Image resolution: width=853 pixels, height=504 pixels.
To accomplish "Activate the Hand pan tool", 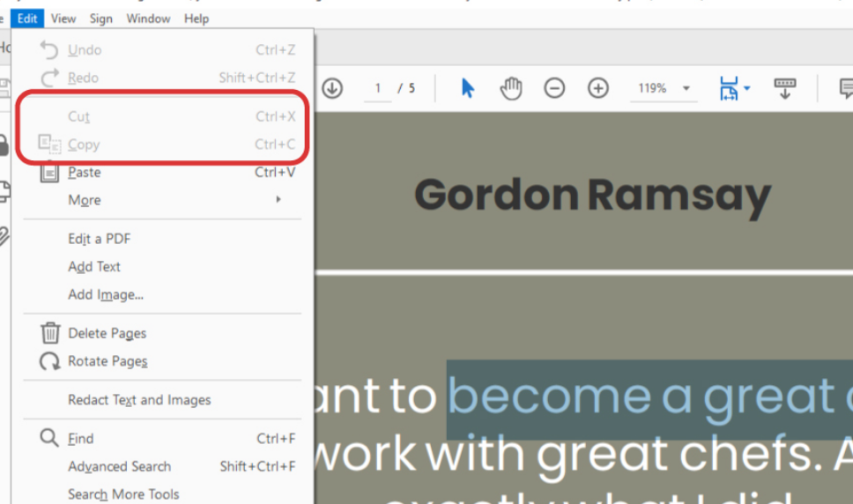I will (511, 88).
